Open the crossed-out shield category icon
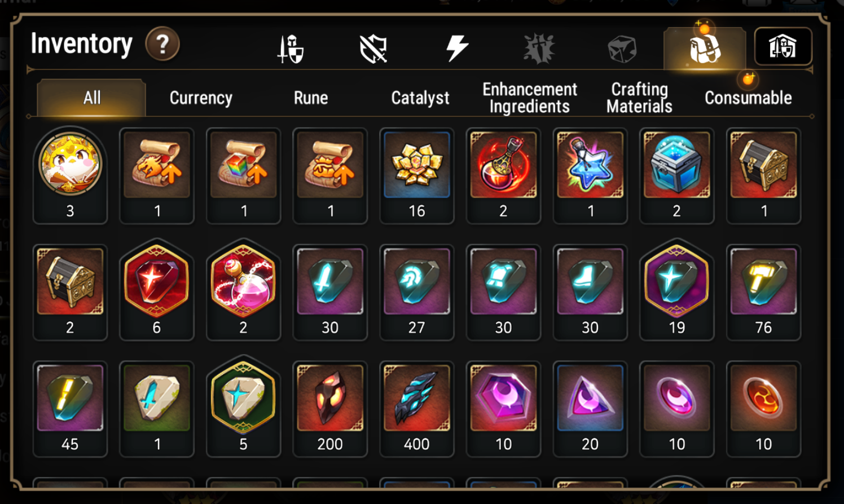 373,48
